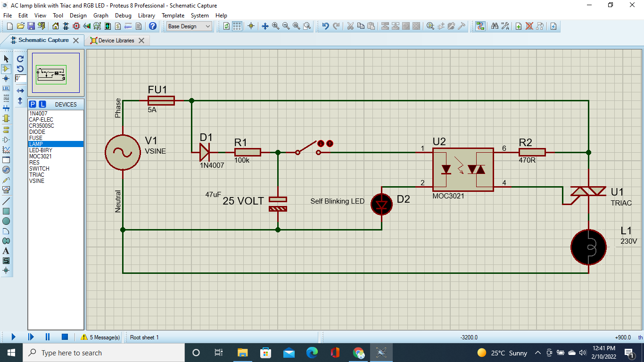Select the Text Script mode tool
Image resolution: width=644 pixels, height=362 pixels.
click(6, 99)
